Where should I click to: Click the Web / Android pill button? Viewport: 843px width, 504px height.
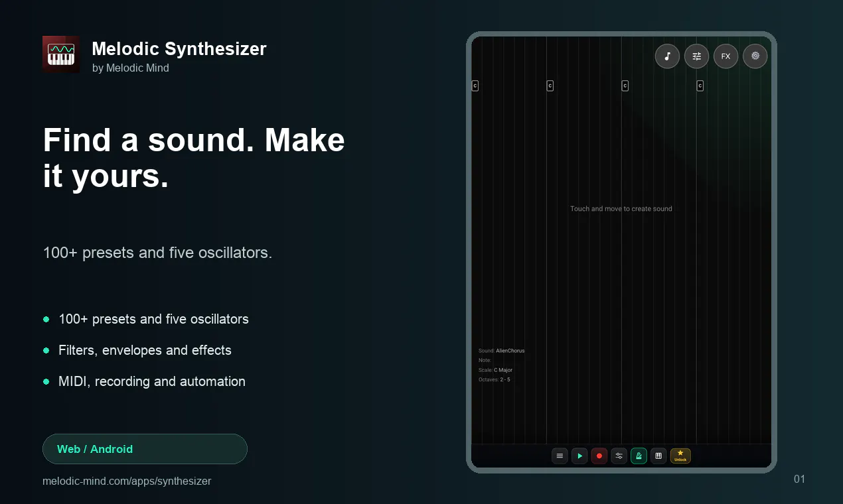point(145,449)
